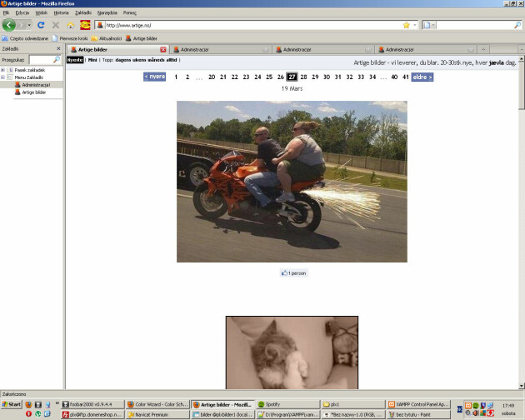Image resolution: width=525 pixels, height=420 pixels.
Task: Open Artige bilder toolbar bookmark
Action: pos(142,38)
